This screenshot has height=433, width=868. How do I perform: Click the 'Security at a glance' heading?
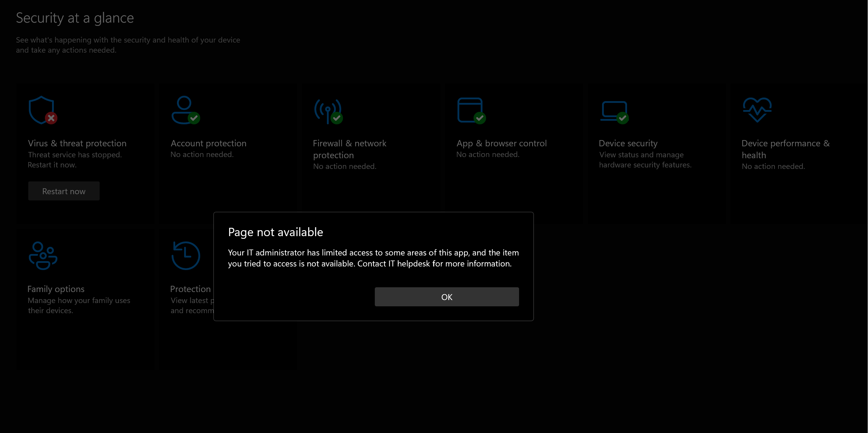(75, 18)
